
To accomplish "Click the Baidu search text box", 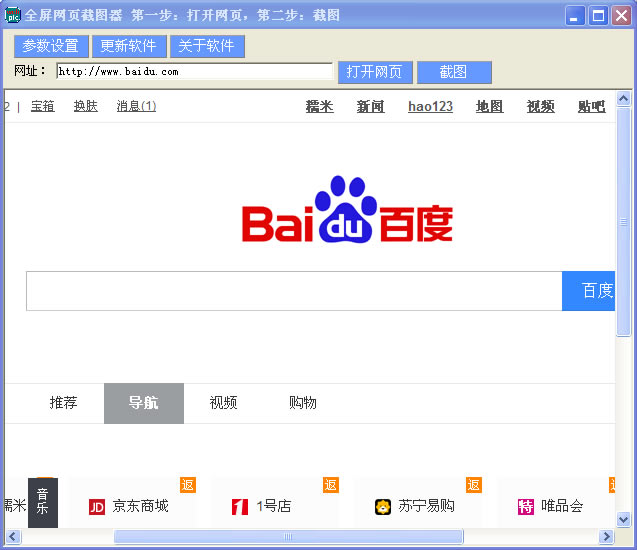I will (294, 291).
